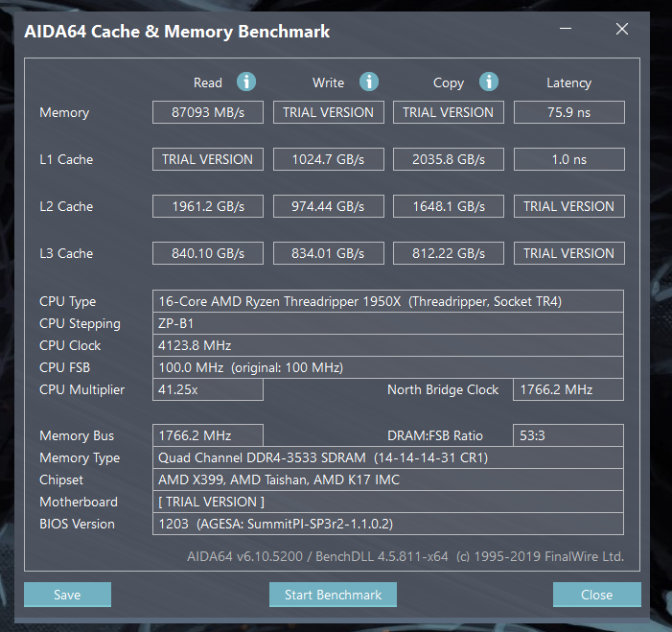Click the Memory Bus label
Viewport: 672px width, 632px height.
tap(77, 435)
